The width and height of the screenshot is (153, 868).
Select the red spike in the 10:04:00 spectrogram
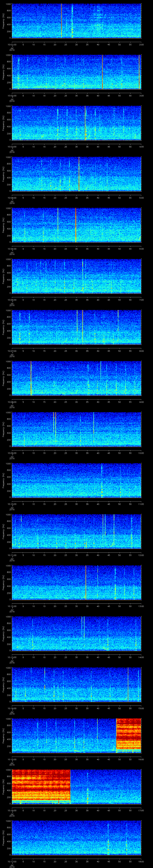[79, 174]
